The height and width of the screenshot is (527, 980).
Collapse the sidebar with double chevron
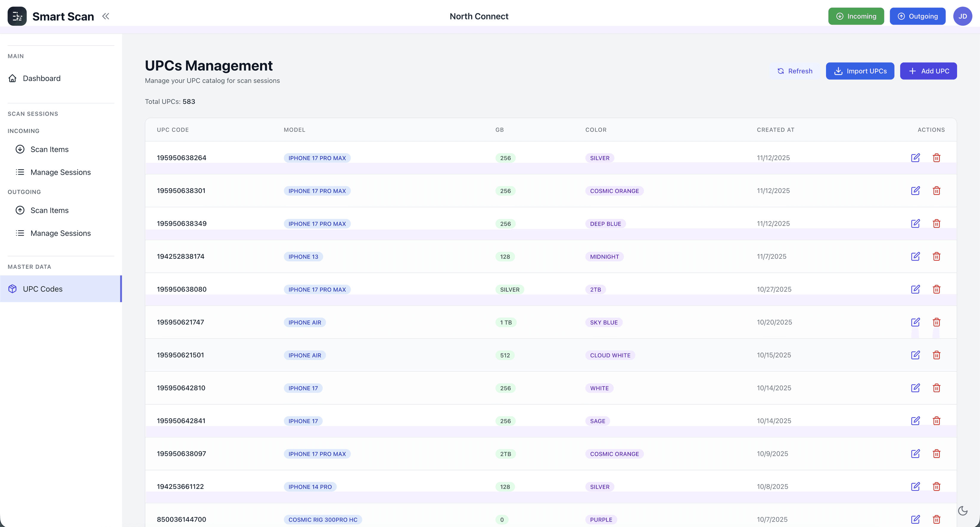pyautogui.click(x=106, y=16)
